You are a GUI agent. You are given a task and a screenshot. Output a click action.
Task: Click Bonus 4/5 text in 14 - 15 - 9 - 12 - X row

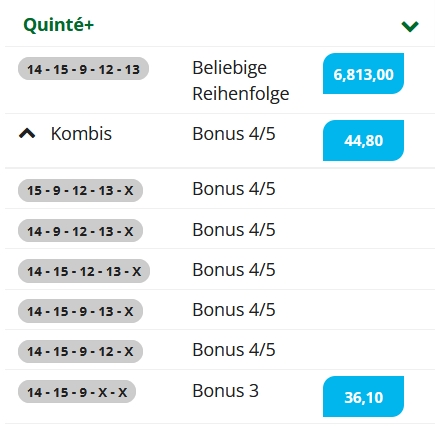point(234,350)
